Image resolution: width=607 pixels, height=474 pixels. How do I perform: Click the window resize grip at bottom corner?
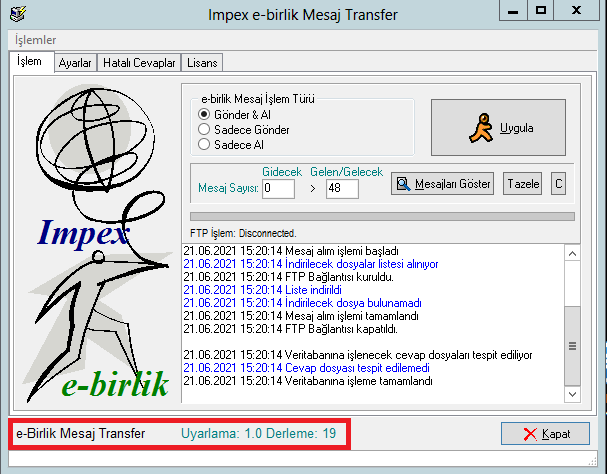(593, 460)
